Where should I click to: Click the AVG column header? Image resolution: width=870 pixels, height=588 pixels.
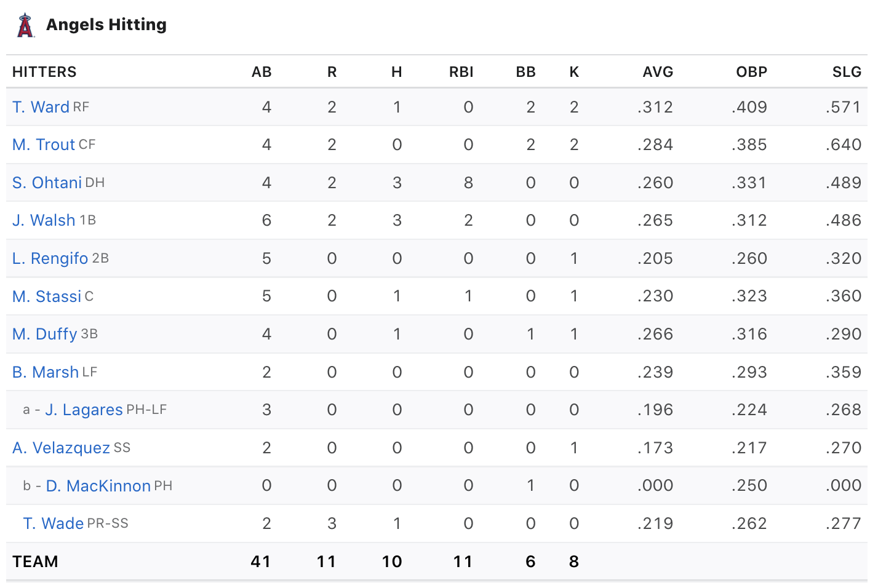pos(658,72)
